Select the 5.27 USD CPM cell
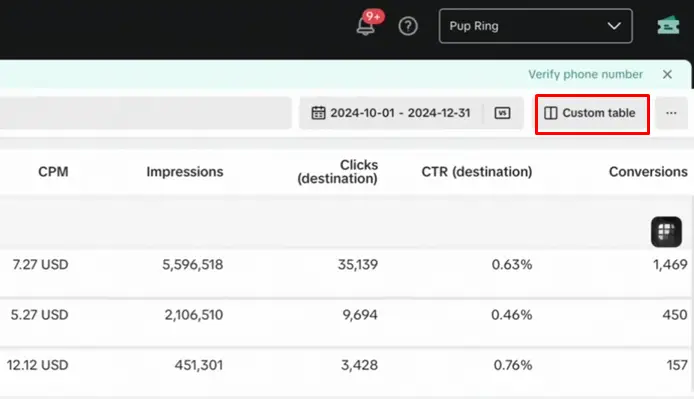694x399 pixels. coord(39,315)
